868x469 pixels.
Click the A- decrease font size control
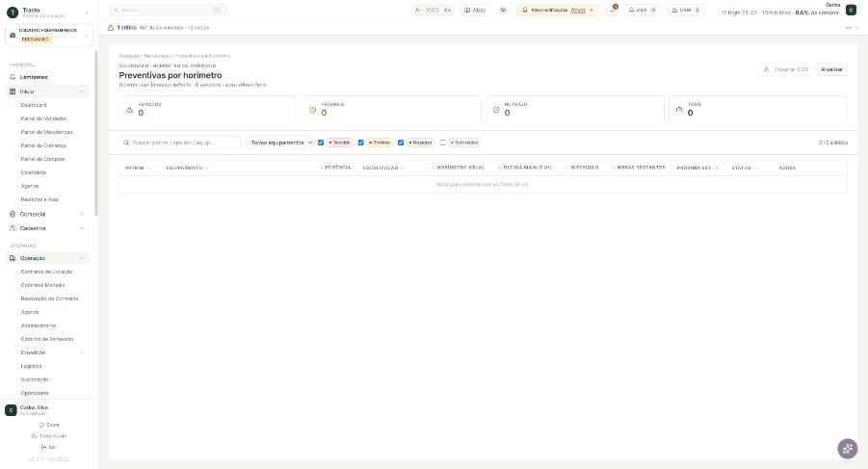tap(418, 10)
